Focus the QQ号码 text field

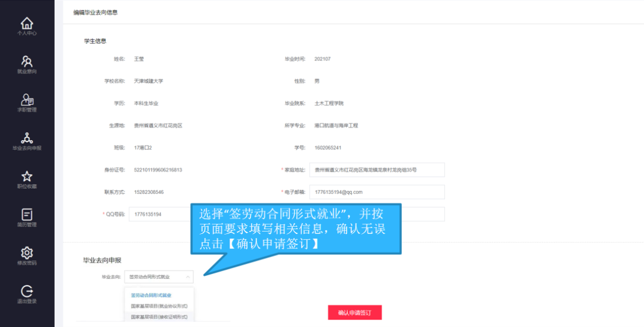point(159,214)
